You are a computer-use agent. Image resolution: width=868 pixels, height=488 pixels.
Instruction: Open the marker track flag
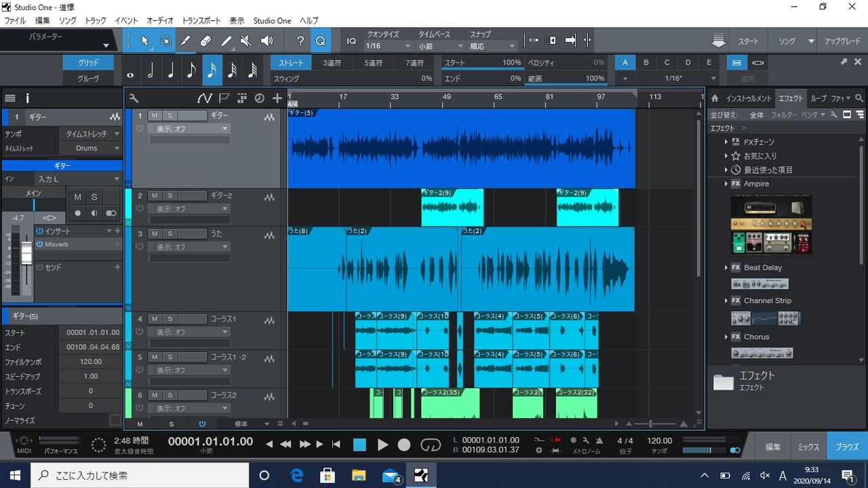tap(224, 98)
